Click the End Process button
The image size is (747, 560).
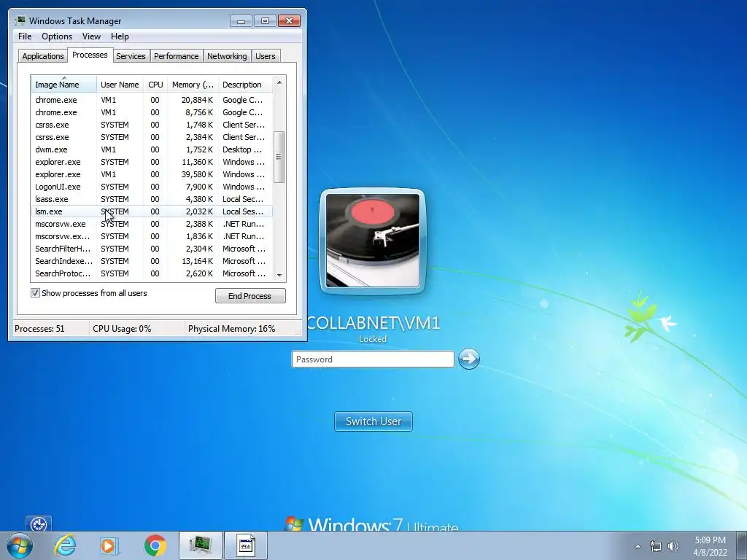coord(250,296)
